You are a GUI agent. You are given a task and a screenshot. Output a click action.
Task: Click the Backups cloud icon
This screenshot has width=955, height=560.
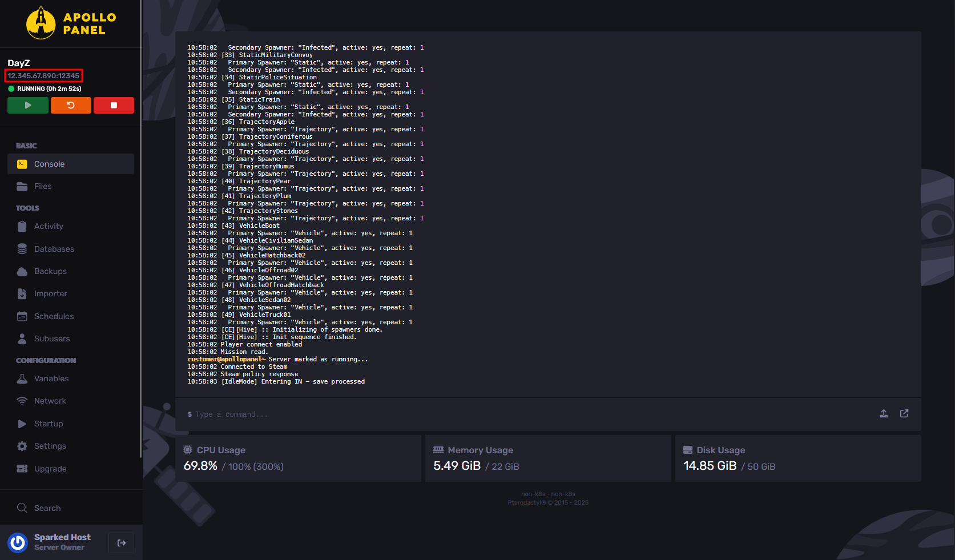(22, 271)
